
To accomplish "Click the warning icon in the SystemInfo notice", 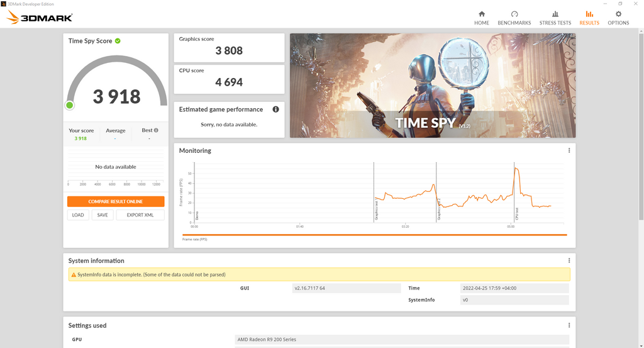I will click(x=74, y=274).
